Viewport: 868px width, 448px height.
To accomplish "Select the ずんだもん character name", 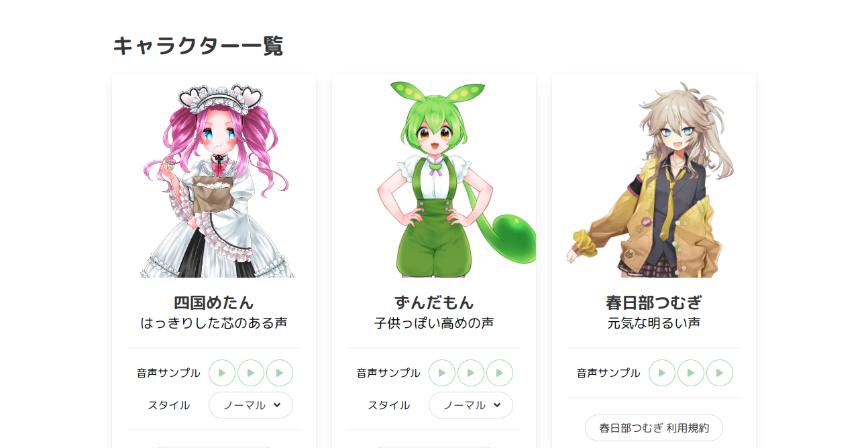I will pos(434,302).
